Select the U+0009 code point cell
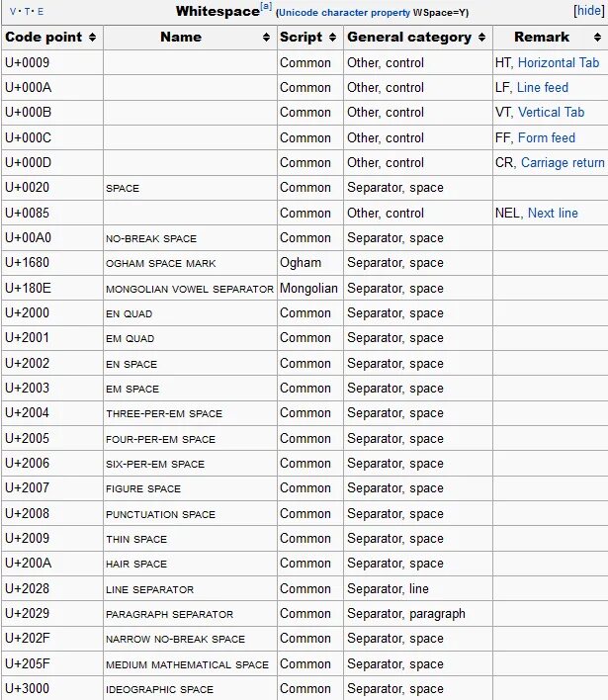Viewport: 608px width, 700px height. pyautogui.click(x=52, y=62)
